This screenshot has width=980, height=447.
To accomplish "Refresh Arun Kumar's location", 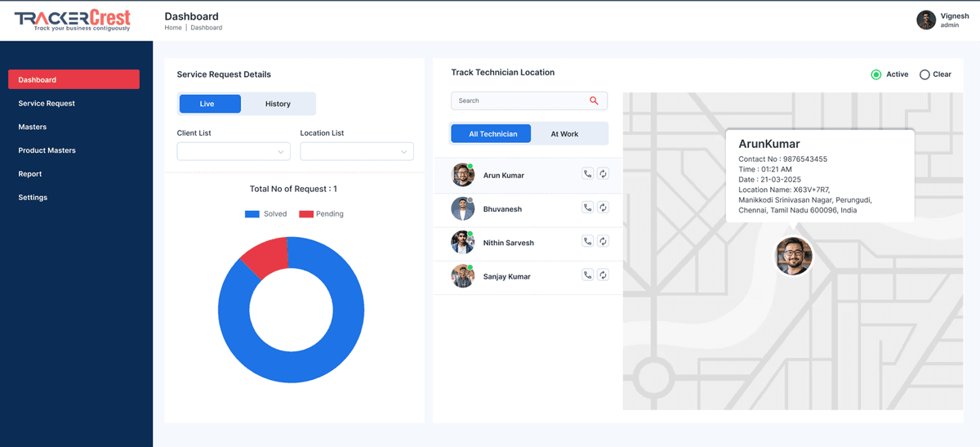I will coord(603,174).
